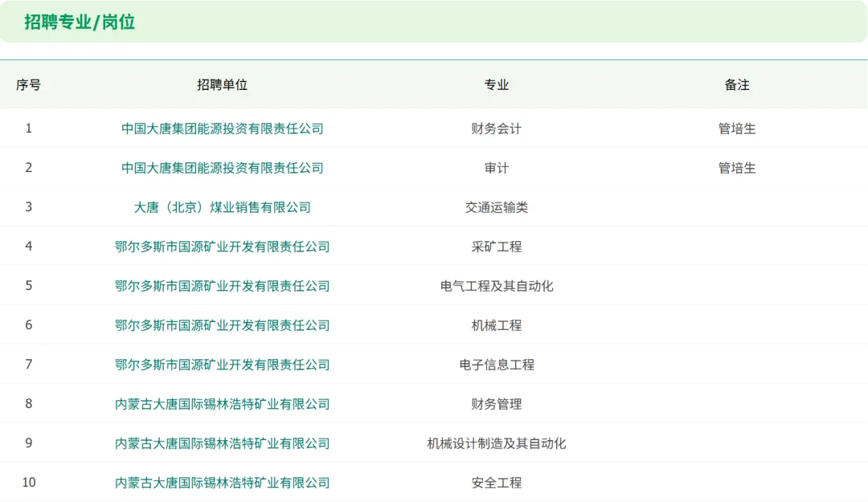Click the 序号 column header
The image size is (868, 502).
[x=28, y=84]
